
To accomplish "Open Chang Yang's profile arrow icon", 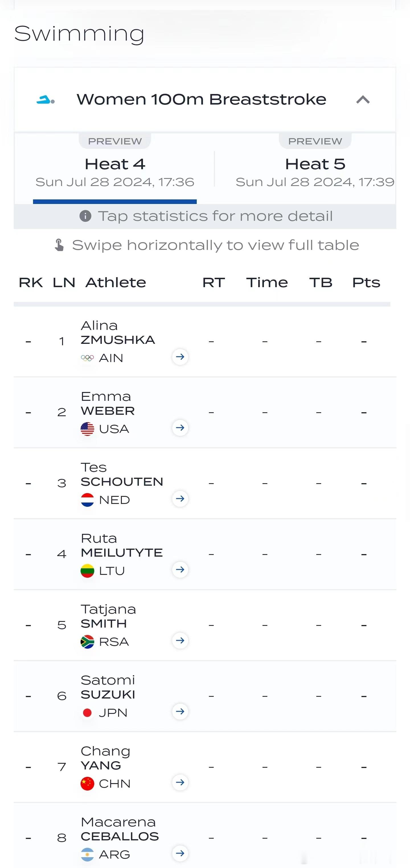I will [x=180, y=783].
